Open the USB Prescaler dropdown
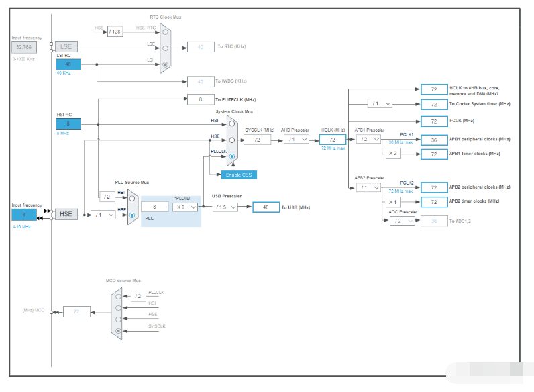Image resolution: width=534 pixels, height=392 pixels. 225,207
